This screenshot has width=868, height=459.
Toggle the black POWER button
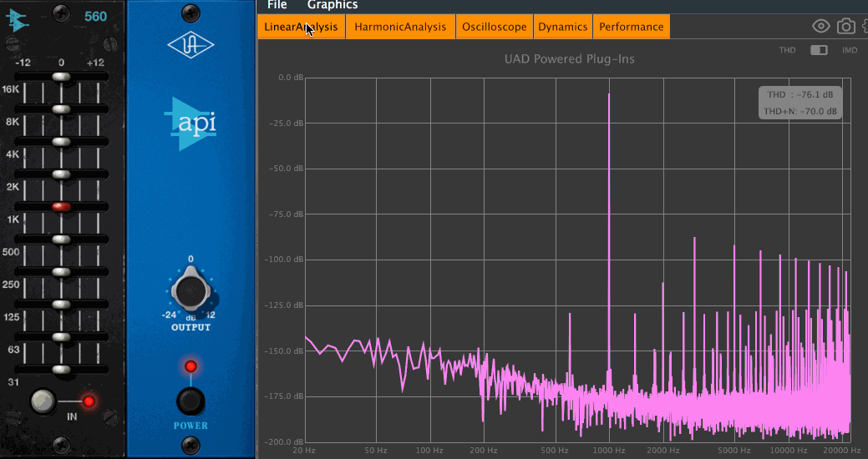190,402
